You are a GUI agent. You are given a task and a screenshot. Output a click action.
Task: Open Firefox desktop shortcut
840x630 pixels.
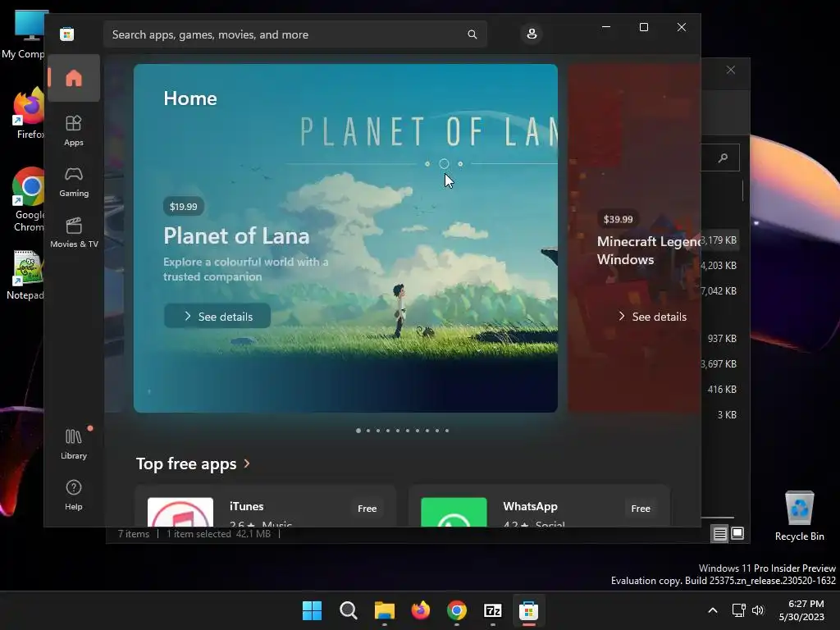[x=29, y=113]
